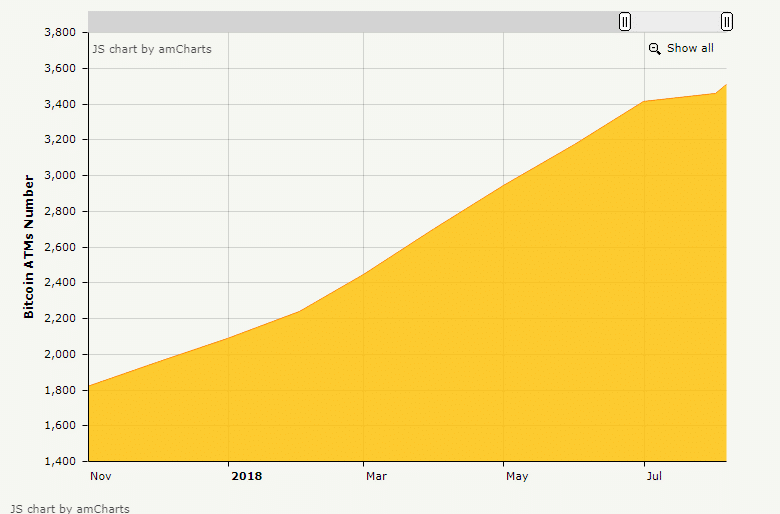Click the Nov label on the date axis
Viewport: 780px width, 514px height.
click(x=100, y=476)
